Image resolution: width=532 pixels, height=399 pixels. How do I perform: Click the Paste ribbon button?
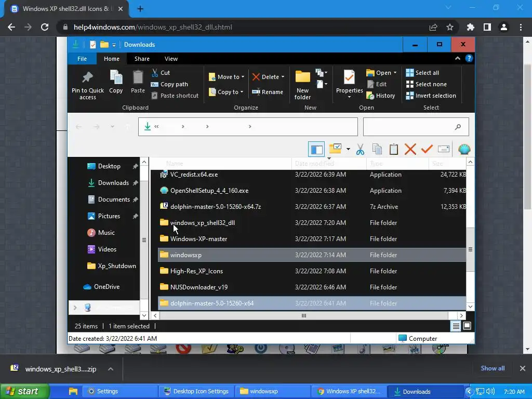[138, 82]
